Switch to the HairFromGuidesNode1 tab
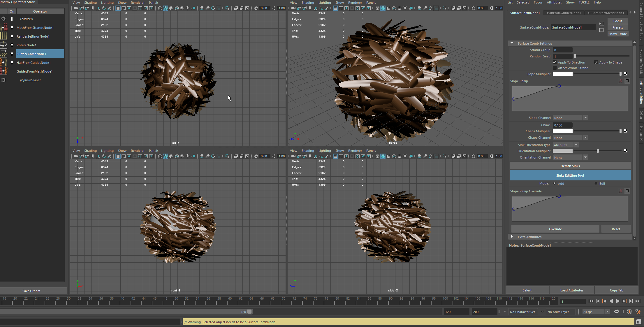The width and height of the screenshot is (644, 327). (564, 13)
